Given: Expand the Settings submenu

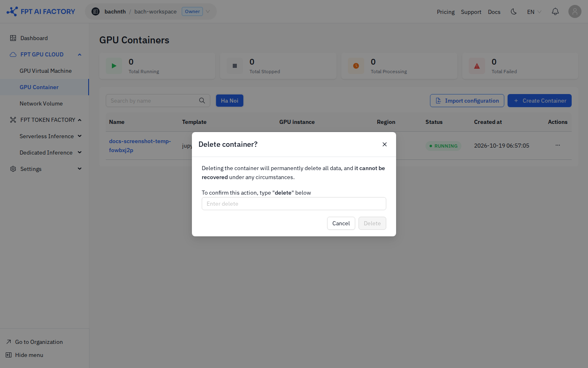Looking at the screenshot, I should (80, 169).
